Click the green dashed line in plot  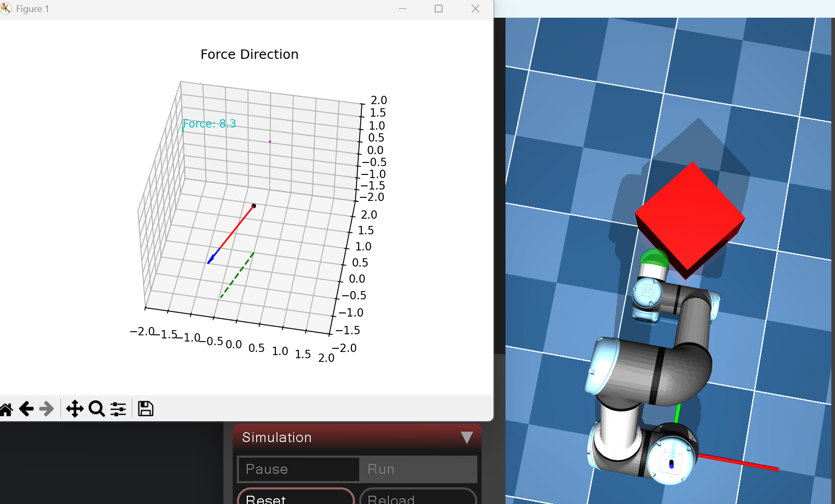pyautogui.click(x=237, y=275)
